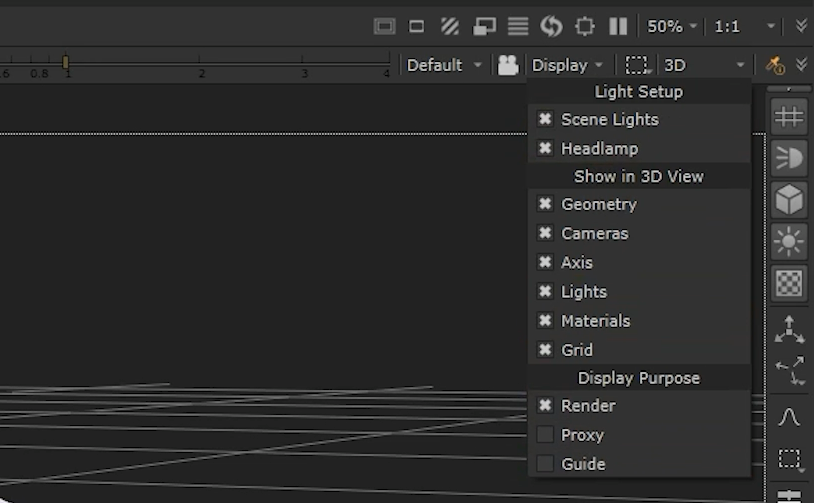Click the 3D cube geometry icon
Screen dimensions: 814x503
tap(789, 199)
